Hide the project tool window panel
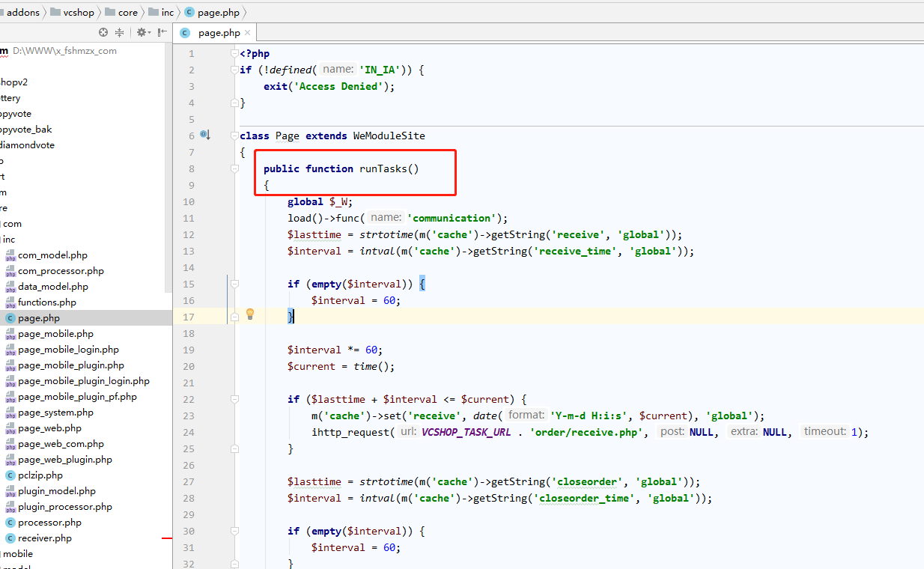 (162, 32)
